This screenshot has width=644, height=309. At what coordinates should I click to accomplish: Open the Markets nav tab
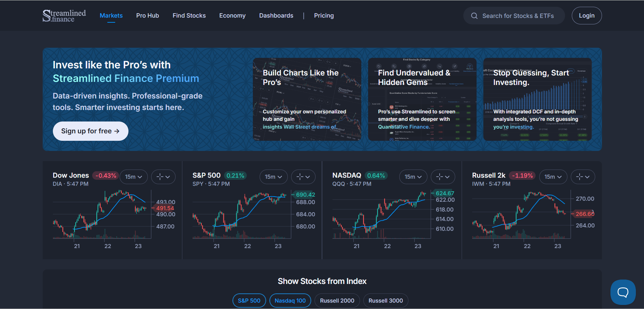111,16
